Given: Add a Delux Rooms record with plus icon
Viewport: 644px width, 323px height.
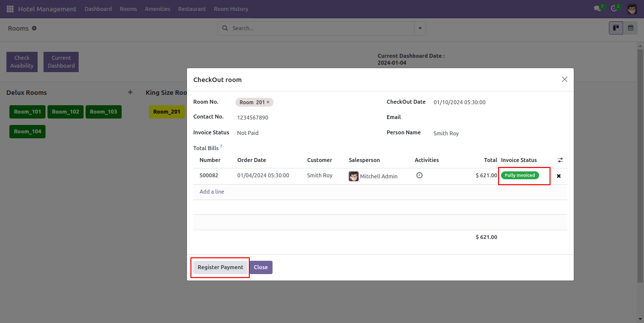Looking at the screenshot, I should pyautogui.click(x=130, y=92).
